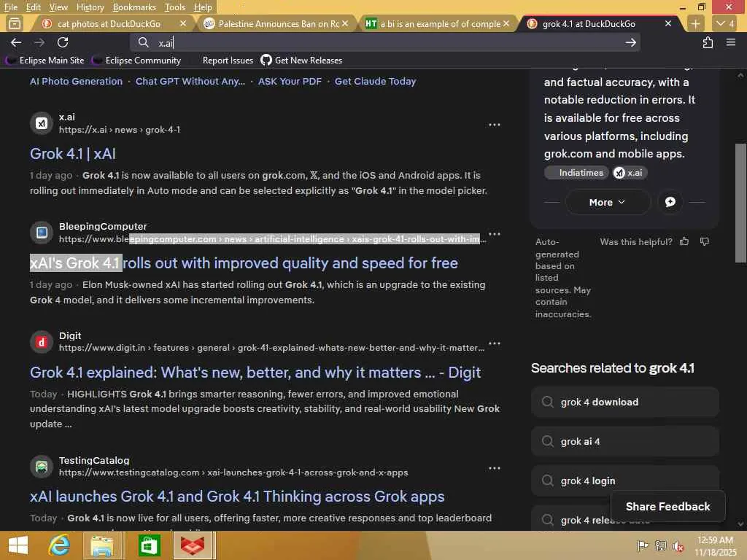The image size is (747, 560).
Task: Open the File menu
Action: coord(10,7)
